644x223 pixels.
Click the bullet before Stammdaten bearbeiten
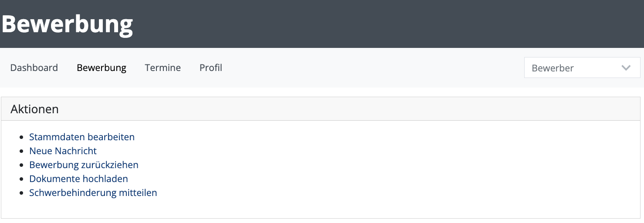(x=22, y=137)
